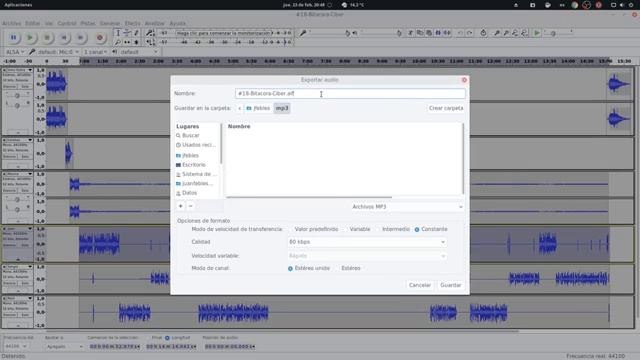
Task: Open the Analizar menu
Action: click(x=155, y=23)
